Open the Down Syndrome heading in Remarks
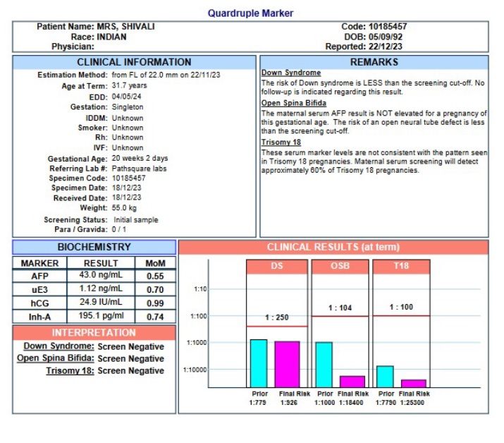Screen dimensions: 504x443 [x=291, y=73]
